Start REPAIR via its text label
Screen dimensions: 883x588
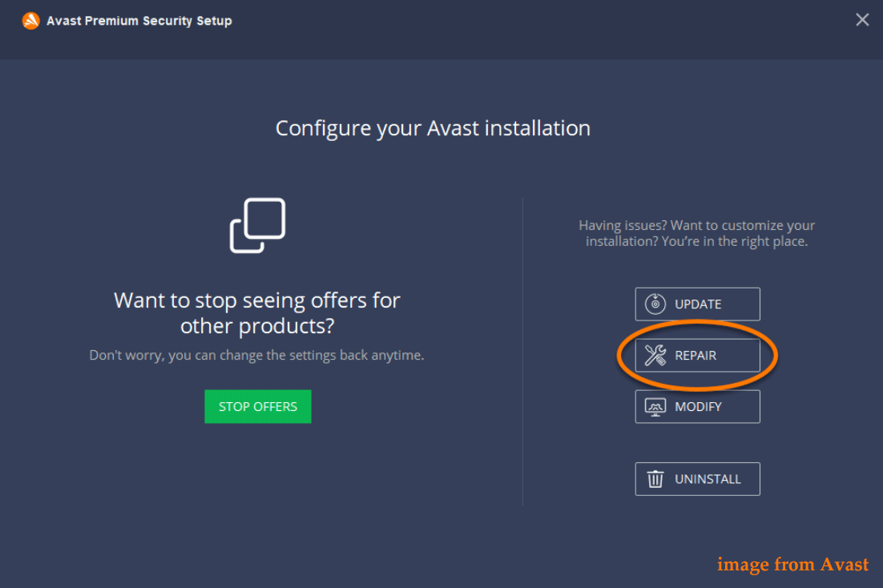(696, 356)
